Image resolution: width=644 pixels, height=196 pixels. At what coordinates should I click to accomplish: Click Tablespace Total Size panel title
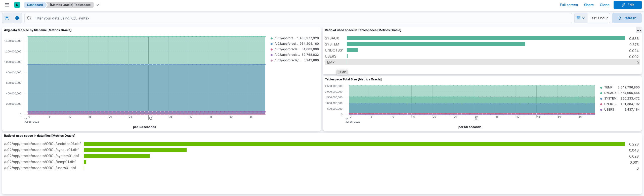pyautogui.click(x=353, y=79)
